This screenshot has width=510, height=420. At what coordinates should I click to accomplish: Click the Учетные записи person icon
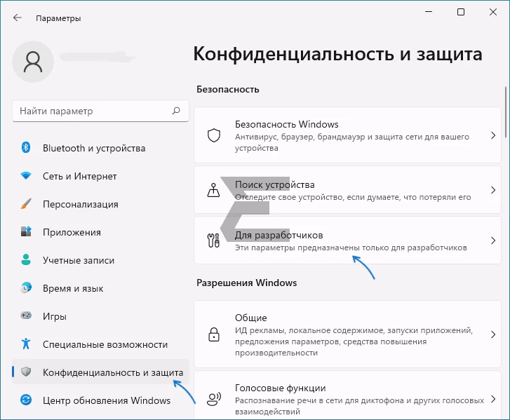(x=26, y=259)
